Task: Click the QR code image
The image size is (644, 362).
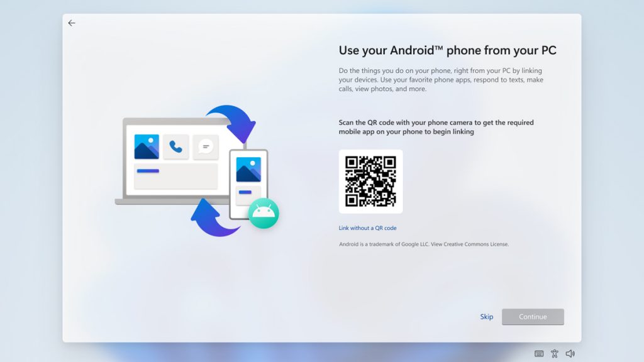Action: tap(370, 182)
